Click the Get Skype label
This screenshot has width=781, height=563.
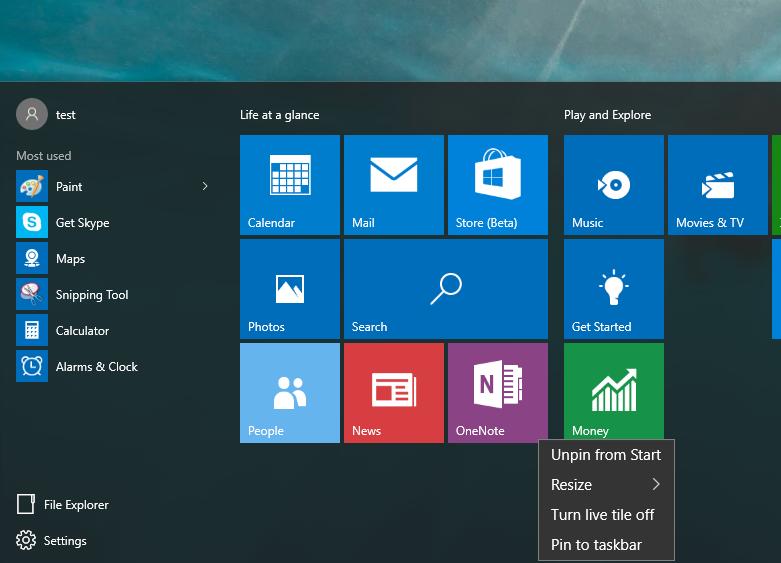point(83,223)
